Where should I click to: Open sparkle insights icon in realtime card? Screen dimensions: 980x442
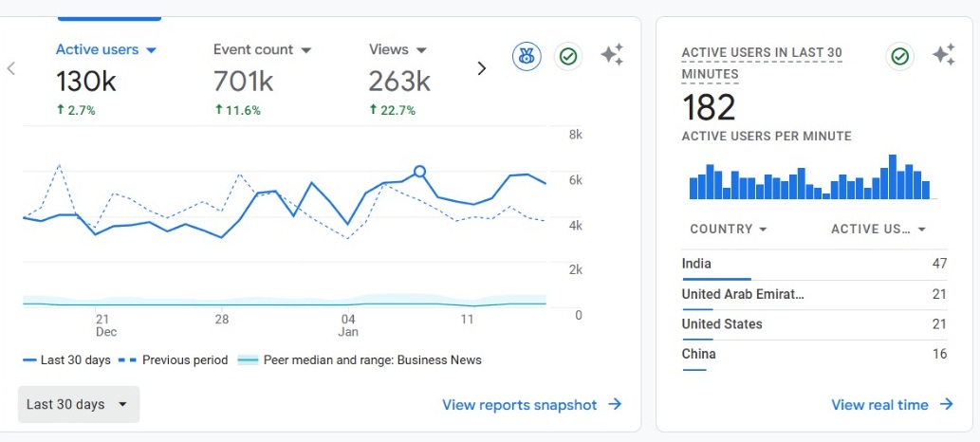pos(943,56)
